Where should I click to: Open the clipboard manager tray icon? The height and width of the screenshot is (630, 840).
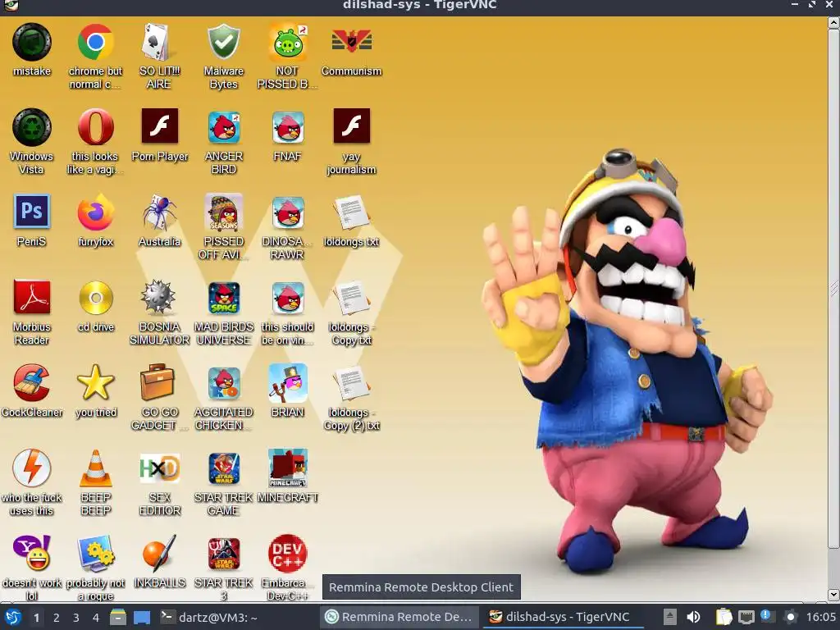(724, 617)
